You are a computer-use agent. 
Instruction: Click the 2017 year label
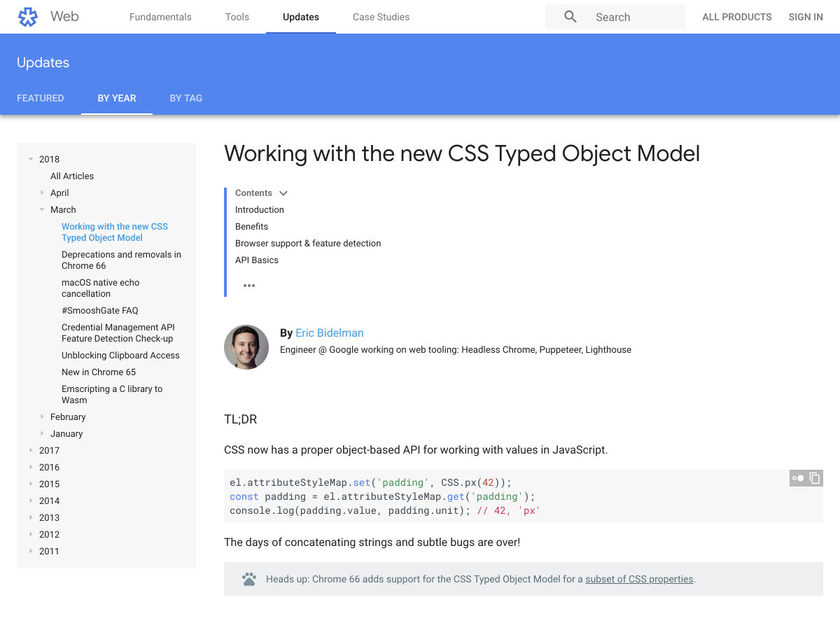(49, 450)
